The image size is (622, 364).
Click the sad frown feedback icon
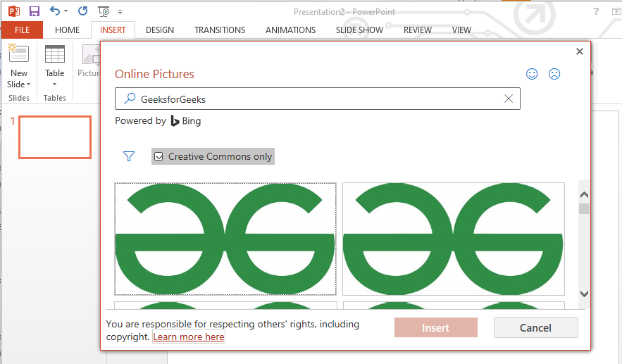(x=554, y=74)
